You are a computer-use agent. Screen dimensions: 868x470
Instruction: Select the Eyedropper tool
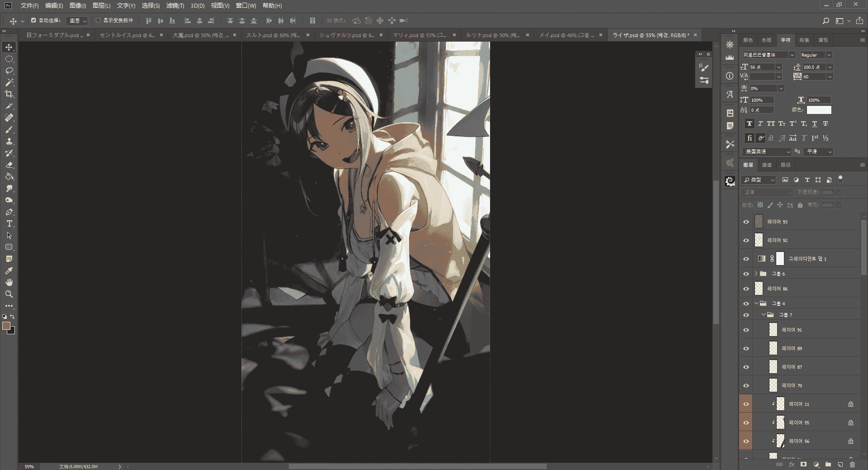coord(9,271)
